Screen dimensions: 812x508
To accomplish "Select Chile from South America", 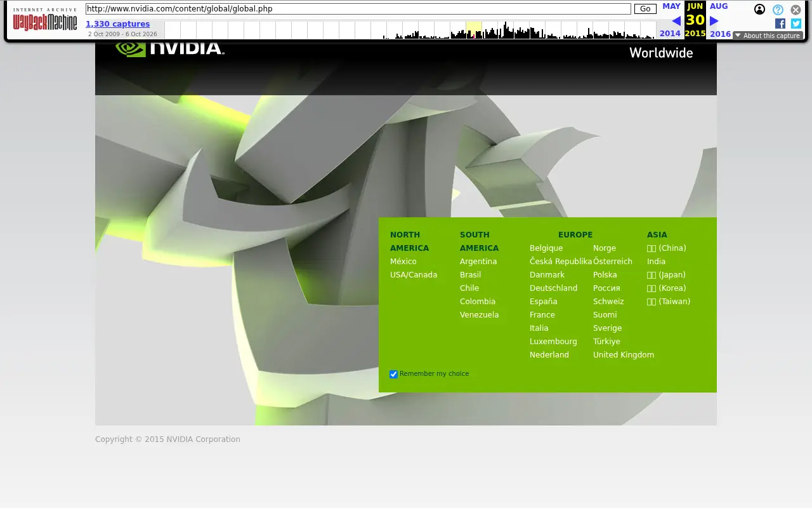I will click(x=469, y=288).
